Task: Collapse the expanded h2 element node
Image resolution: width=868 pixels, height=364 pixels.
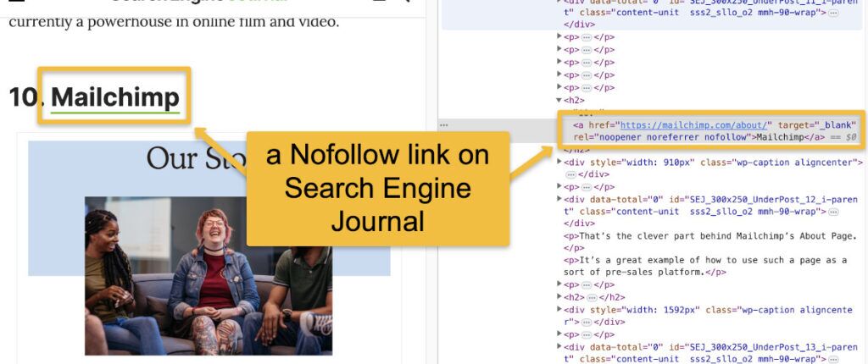Action: (559, 100)
